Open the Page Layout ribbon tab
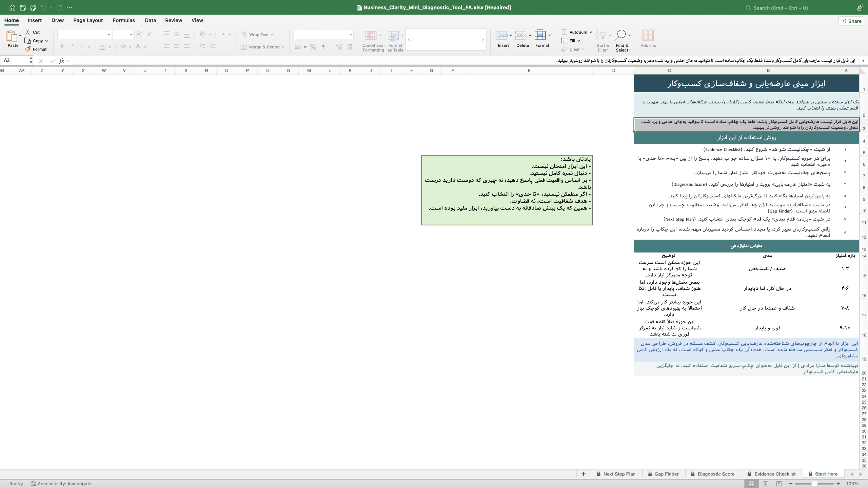The image size is (868, 488). point(88,20)
